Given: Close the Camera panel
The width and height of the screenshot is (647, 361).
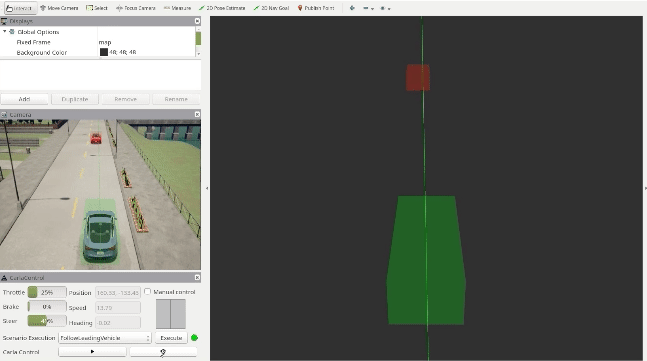Looking at the screenshot, I should (197, 114).
